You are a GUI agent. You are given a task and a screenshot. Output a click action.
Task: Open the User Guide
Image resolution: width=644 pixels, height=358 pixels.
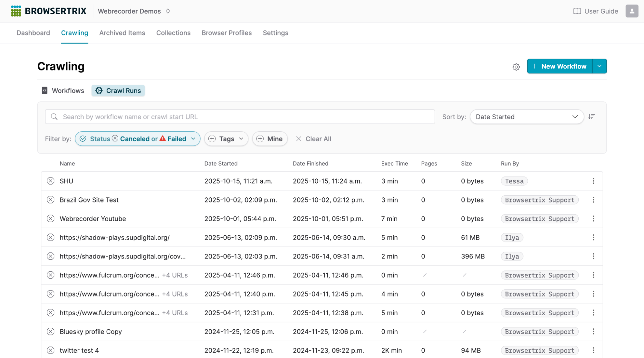pyautogui.click(x=595, y=11)
